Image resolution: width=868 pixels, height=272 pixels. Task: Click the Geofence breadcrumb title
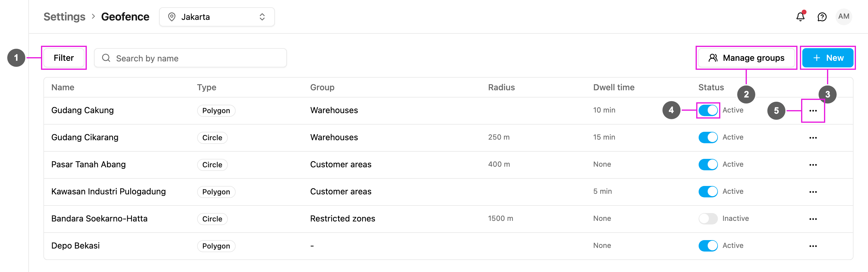click(125, 17)
